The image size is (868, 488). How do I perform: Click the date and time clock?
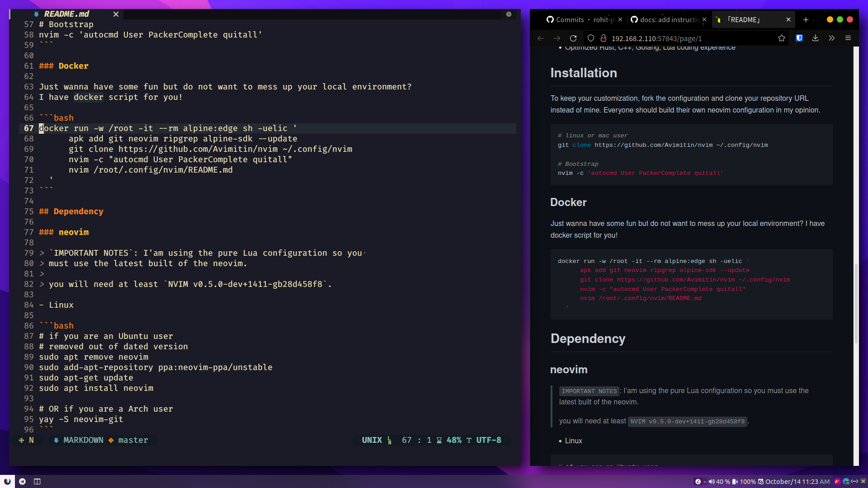coord(797,482)
